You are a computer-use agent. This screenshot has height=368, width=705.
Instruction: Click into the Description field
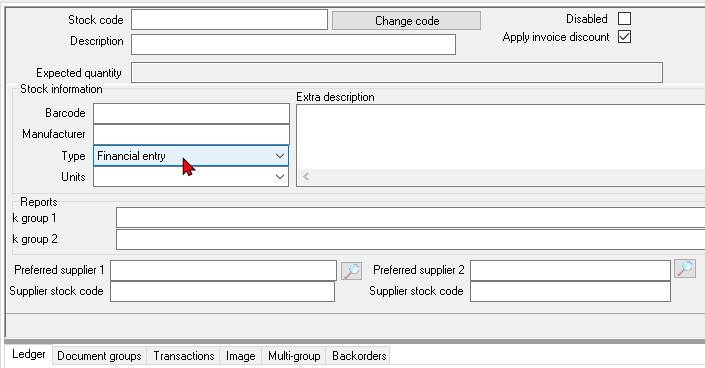pos(294,45)
